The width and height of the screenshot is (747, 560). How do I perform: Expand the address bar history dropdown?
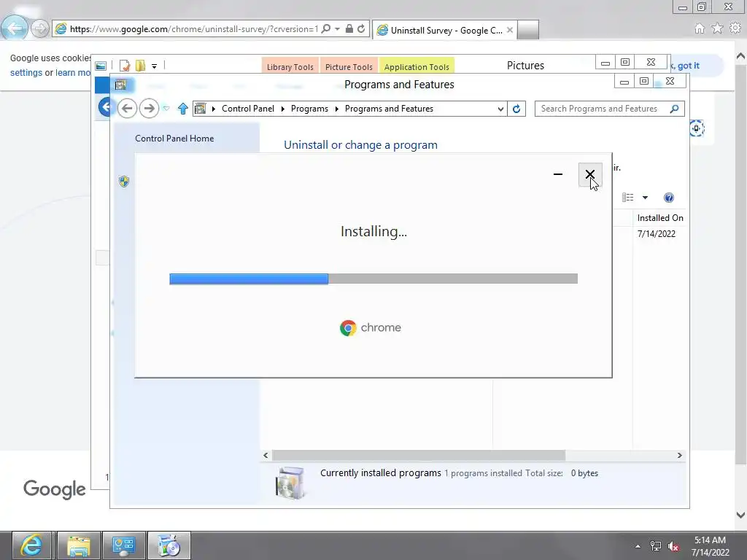coord(500,109)
